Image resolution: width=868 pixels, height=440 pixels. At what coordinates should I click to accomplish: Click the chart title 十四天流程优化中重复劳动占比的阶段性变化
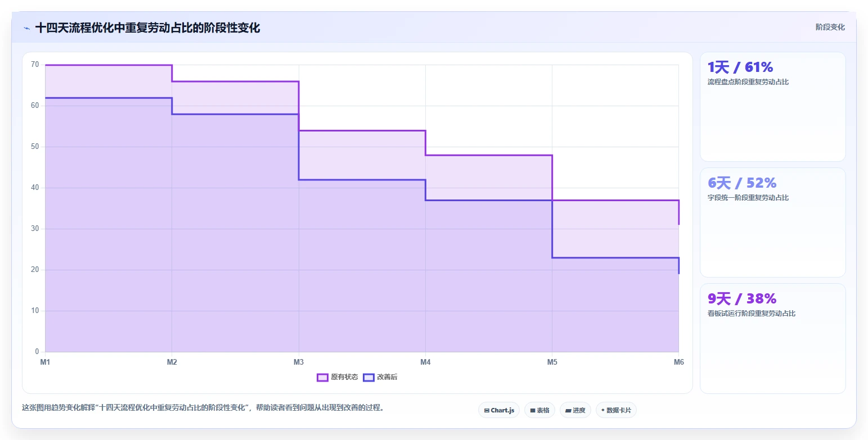tap(147, 28)
